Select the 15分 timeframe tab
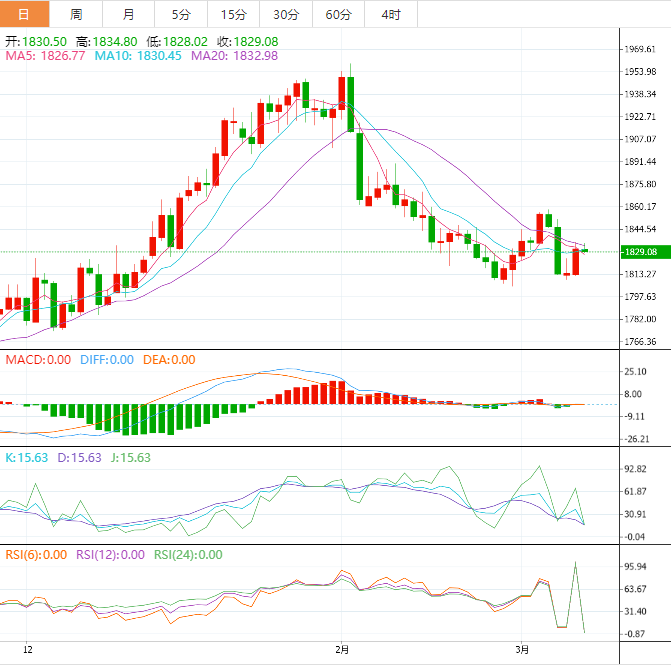The width and height of the screenshot is (671, 670). (x=233, y=14)
